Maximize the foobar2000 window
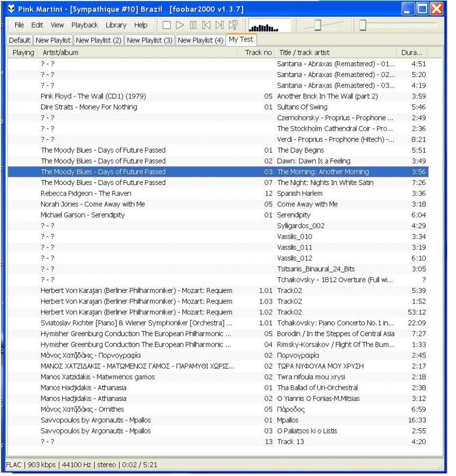456x476 pixels. pyautogui.click(x=423, y=9)
